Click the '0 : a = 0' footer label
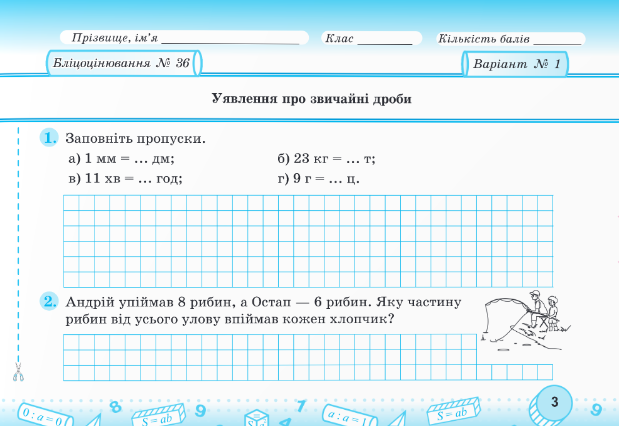Image resolution: width=619 pixels, height=426 pixels. [43, 412]
